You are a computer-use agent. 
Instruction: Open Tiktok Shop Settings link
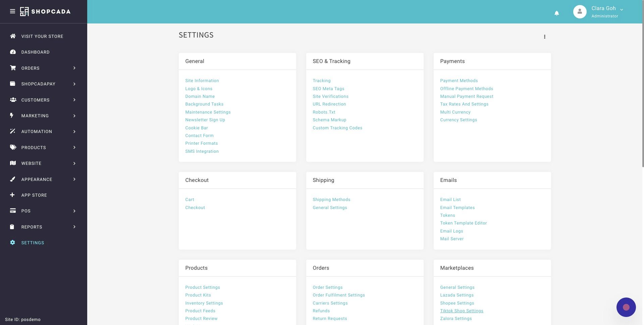click(x=462, y=311)
